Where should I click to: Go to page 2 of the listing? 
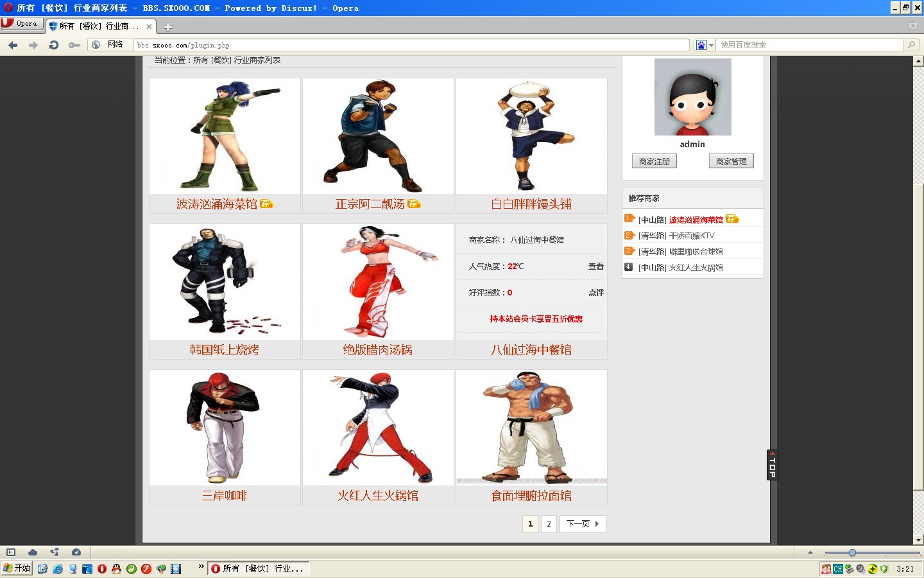(549, 524)
